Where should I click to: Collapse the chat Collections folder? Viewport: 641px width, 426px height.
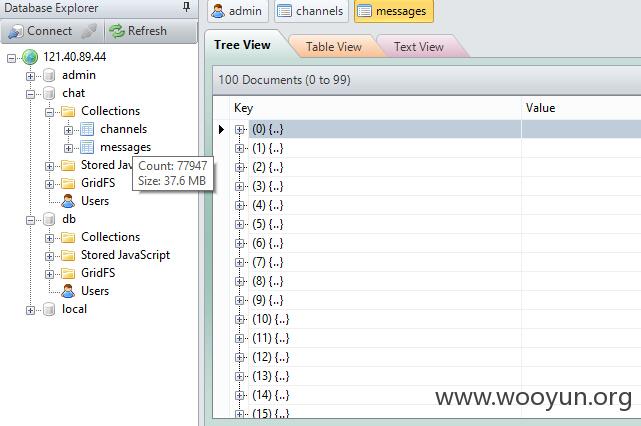coord(49,112)
